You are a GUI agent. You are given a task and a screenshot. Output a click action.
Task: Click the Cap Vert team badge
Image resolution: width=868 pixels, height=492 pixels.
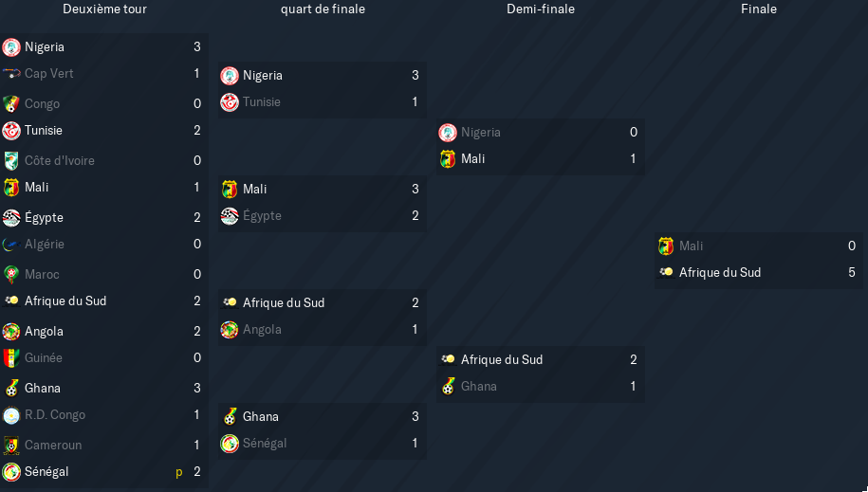pos(11,74)
